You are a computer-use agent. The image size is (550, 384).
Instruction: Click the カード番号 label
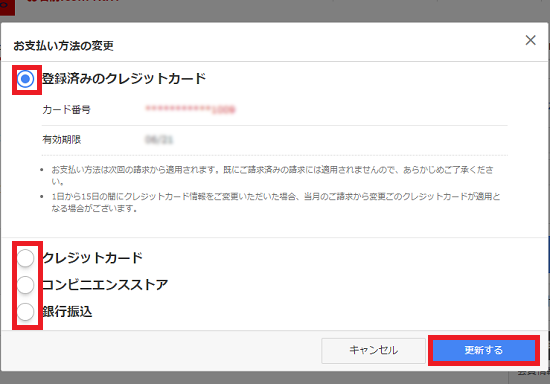(66, 110)
